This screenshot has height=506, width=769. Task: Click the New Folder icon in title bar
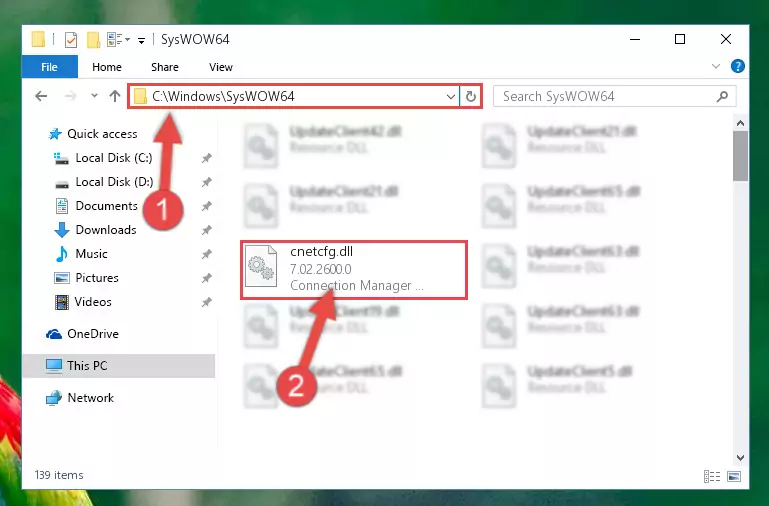coord(93,40)
